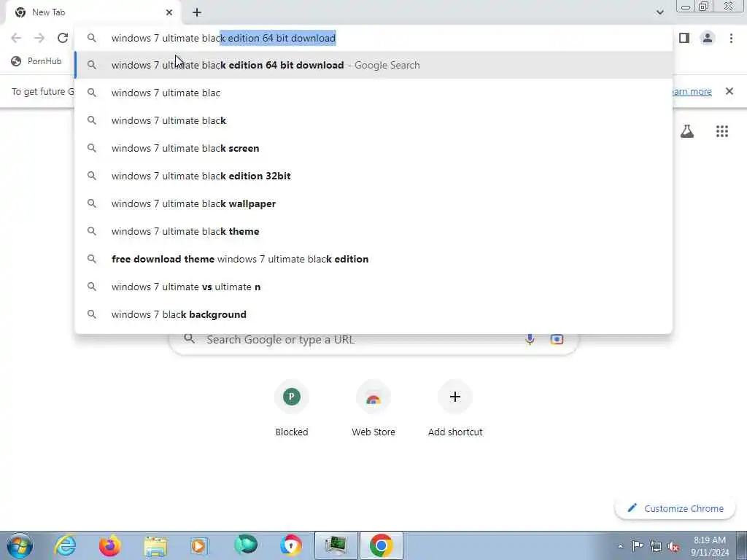Switch to the green-screen monitor taskbar app
This screenshot has width=747, height=560.
(x=336, y=545)
